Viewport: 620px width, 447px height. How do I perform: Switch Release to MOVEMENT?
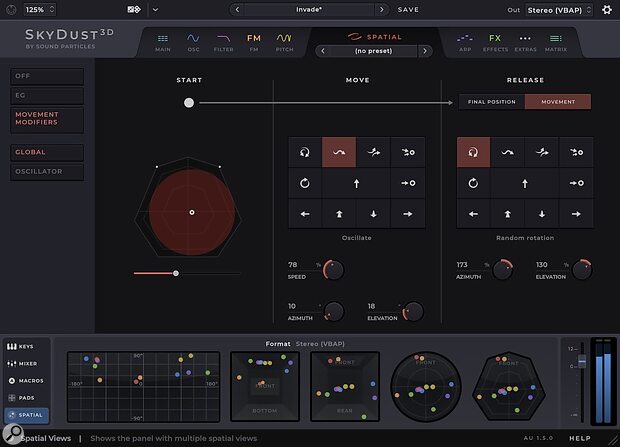558,102
